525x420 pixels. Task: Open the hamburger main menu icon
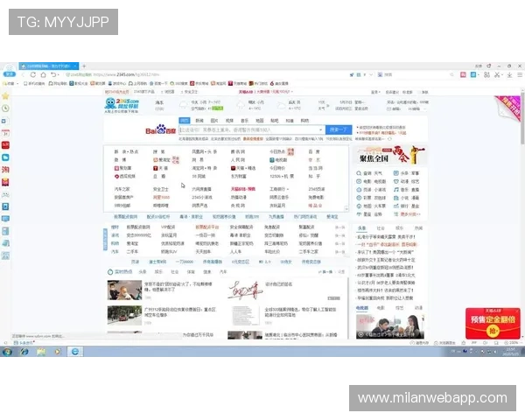(x=520, y=74)
